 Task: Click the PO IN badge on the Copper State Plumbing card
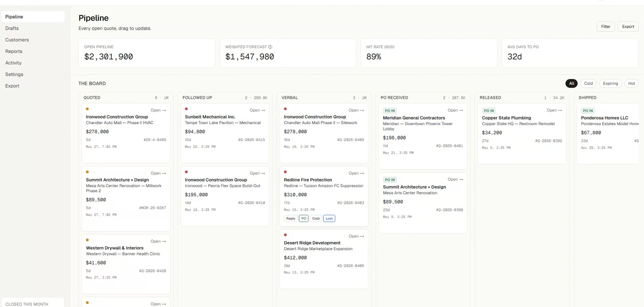[489, 111]
